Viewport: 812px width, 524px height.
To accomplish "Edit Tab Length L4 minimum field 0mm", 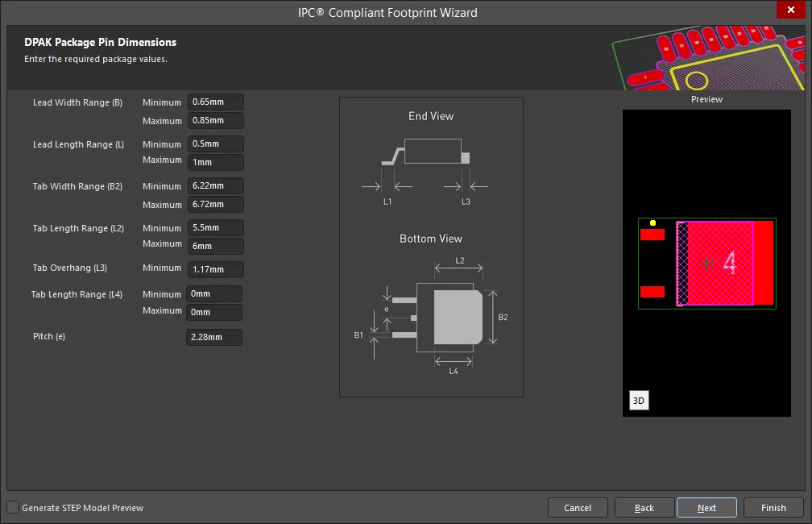I will coord(214,294).
